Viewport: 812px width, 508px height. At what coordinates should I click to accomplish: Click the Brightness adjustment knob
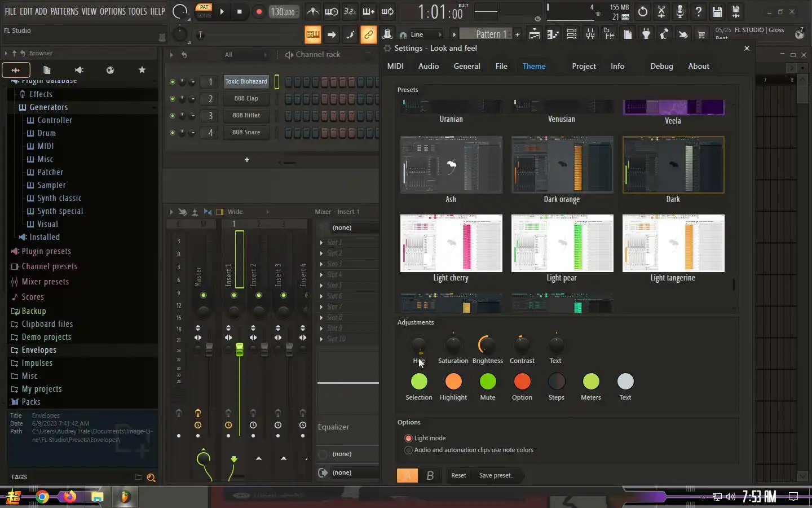[487, 345]
